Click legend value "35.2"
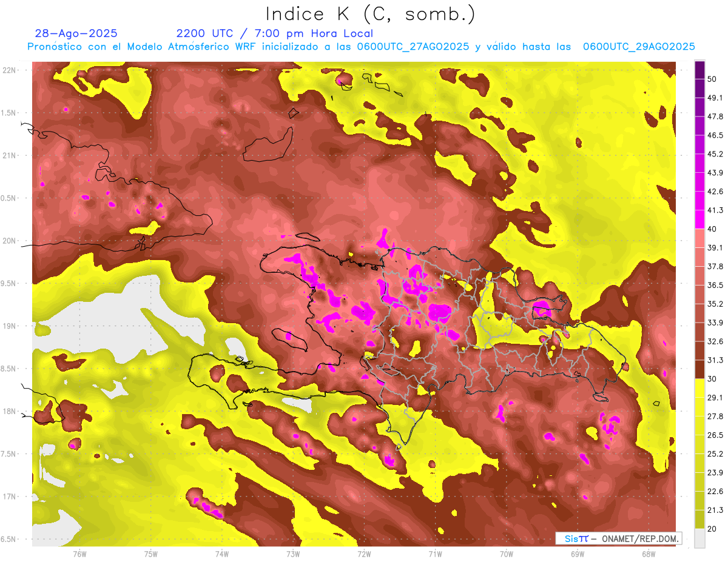The image size is (728, 562). (715, 304)
